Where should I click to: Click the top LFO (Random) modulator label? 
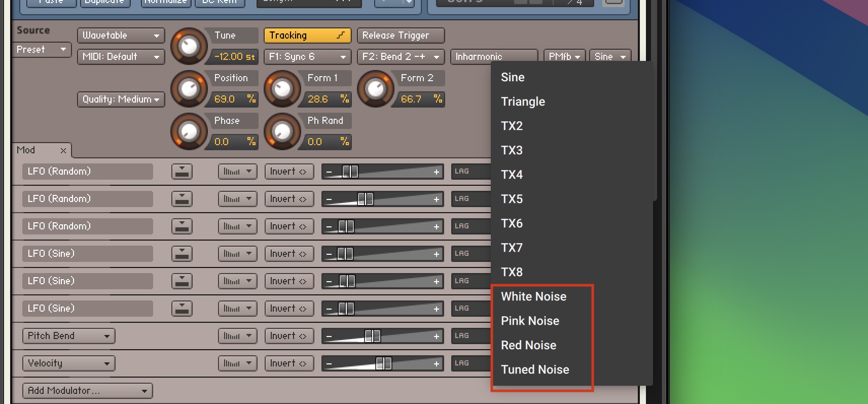(87, 172)
